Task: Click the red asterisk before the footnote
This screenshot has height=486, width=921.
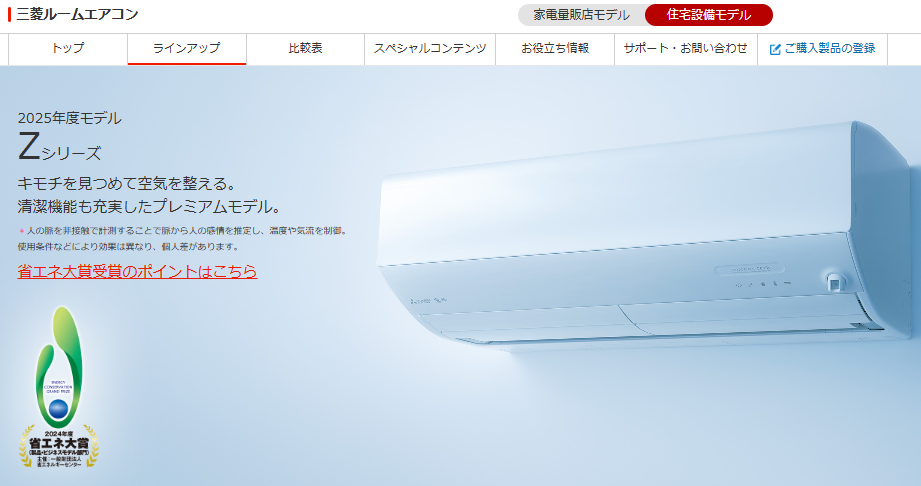Action: (21, 231)
